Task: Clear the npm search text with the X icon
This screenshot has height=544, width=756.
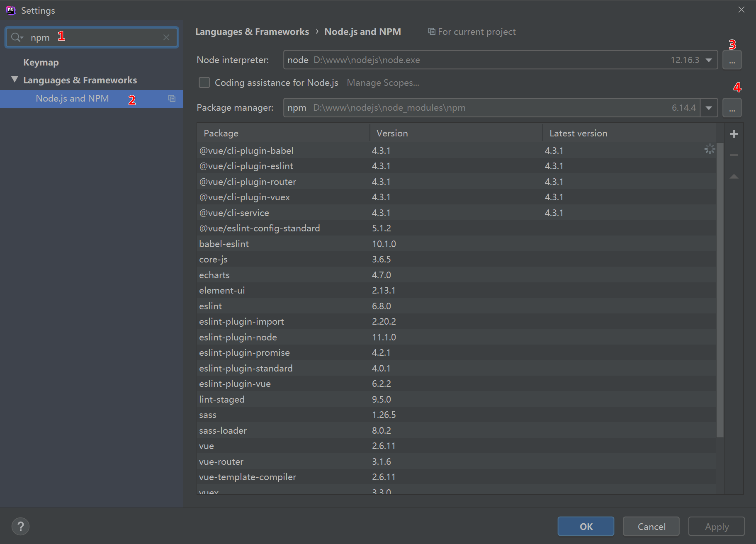Action: tap(166, 37)
